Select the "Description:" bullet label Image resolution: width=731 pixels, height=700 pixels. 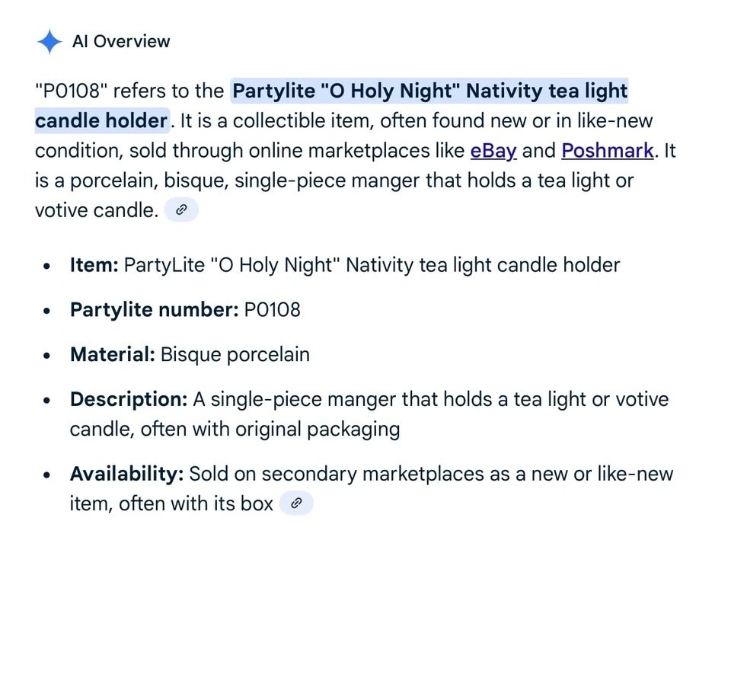point(129,399)
